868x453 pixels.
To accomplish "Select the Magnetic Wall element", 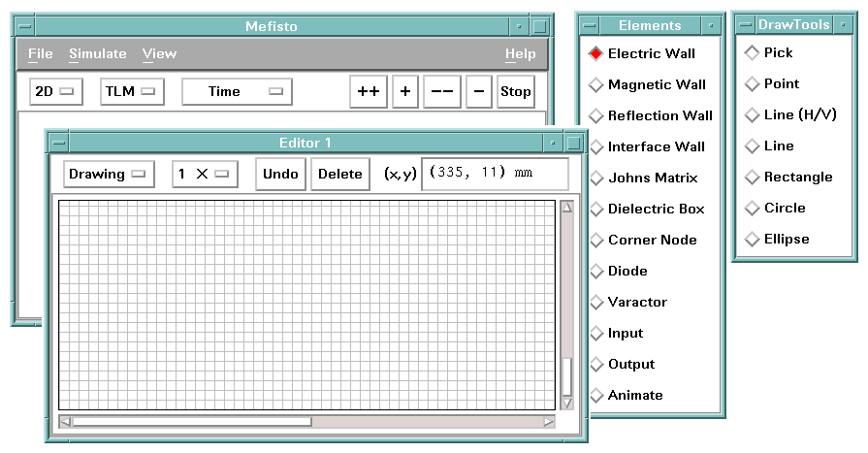I will tap(647, 84).
